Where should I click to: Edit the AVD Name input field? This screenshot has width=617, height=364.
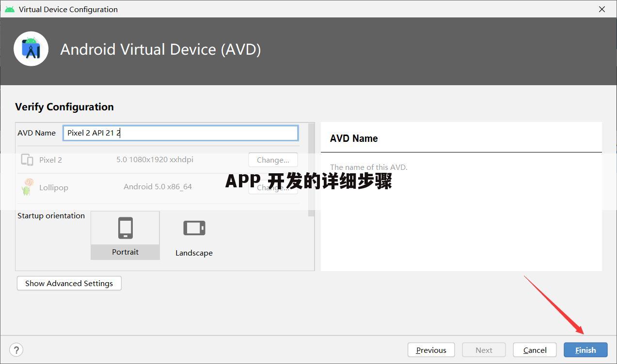pos(180,133)
